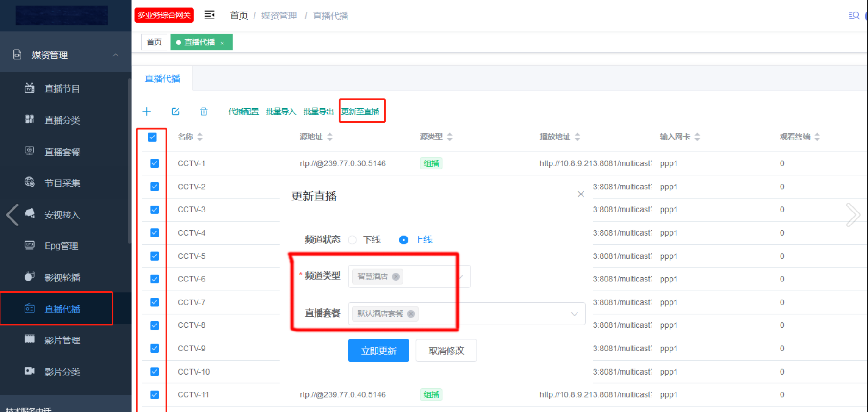Switch to the 首页 tab
The image size is (868, 412).
click(154, 43)
